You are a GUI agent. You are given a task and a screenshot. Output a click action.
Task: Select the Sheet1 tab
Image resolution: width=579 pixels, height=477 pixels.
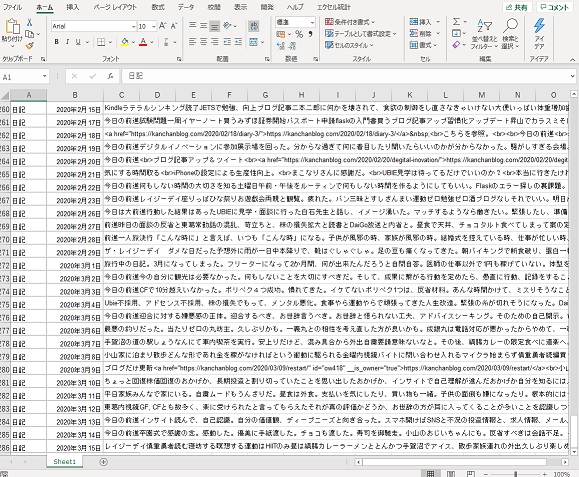[65, 461]
